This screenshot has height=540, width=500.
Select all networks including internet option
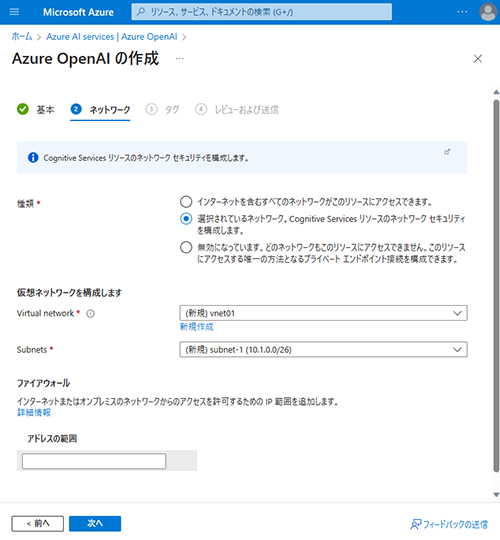click(x=186, y=202)
